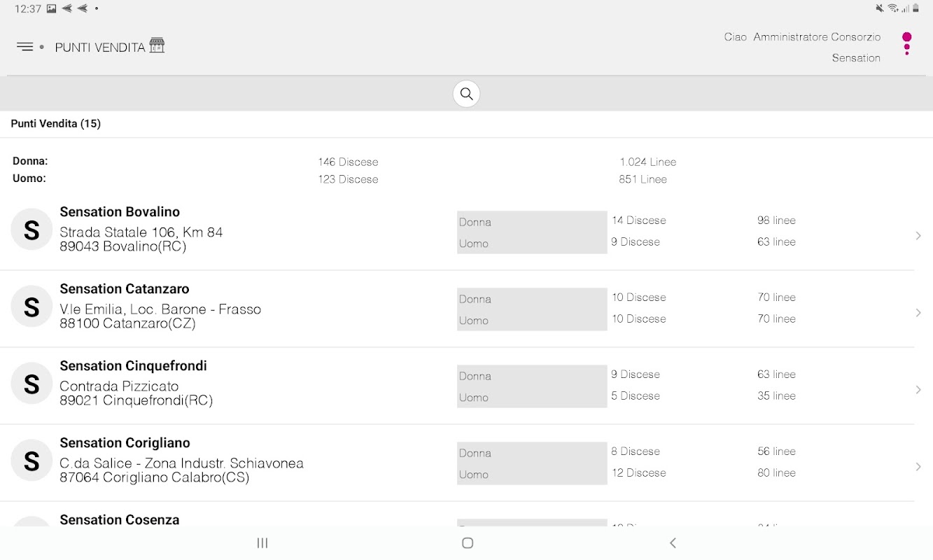The image size is (933, 560).
Task: Expand Sensation Corigliano details chevron
Action: (918, 467)
